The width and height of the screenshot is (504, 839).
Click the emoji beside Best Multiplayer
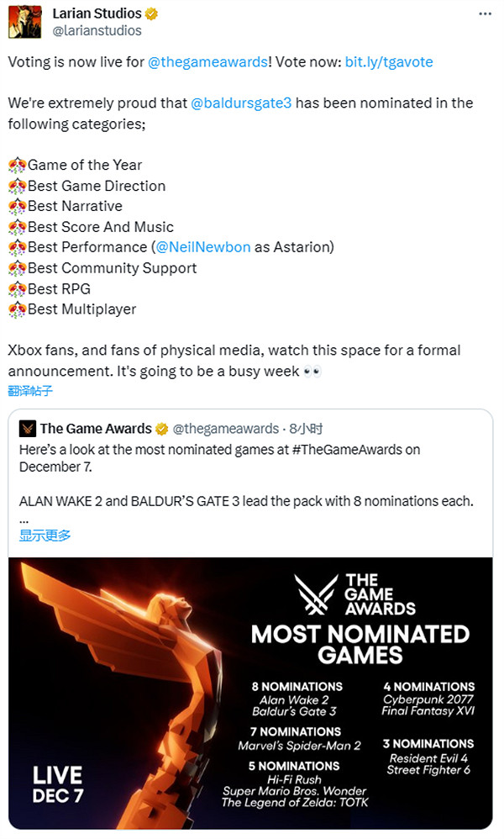click(x=17, y=309)
